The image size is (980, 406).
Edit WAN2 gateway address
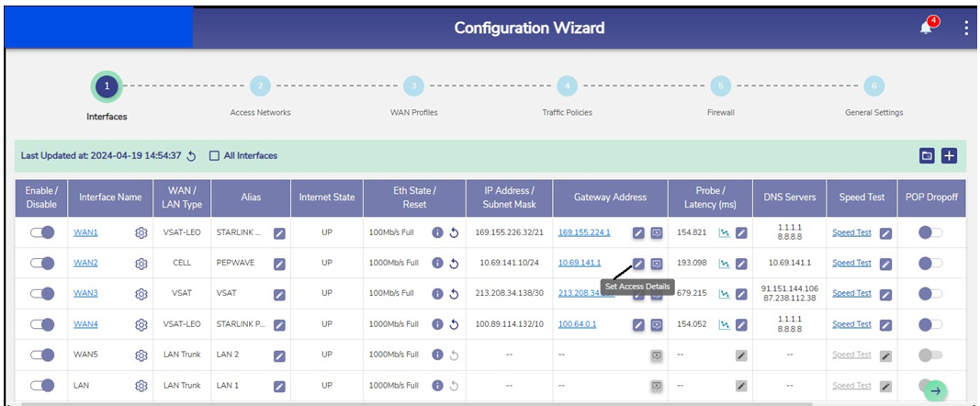[x=638, y=264]
